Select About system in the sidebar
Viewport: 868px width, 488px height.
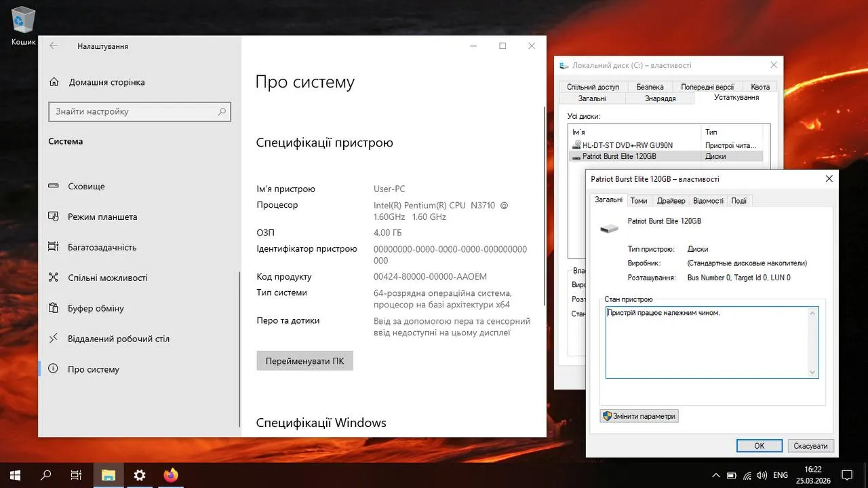pyautogui.click(x=139, y=369)
